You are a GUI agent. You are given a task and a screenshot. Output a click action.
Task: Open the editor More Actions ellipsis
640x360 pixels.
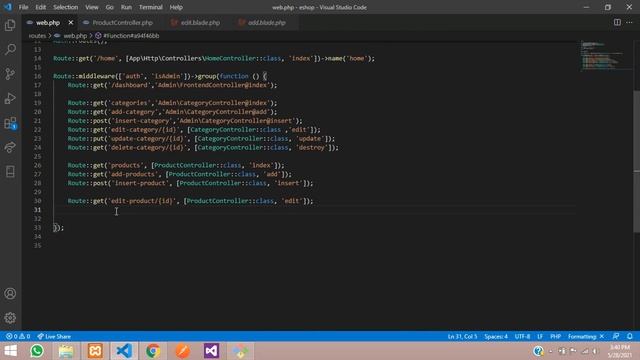(629, 22)
